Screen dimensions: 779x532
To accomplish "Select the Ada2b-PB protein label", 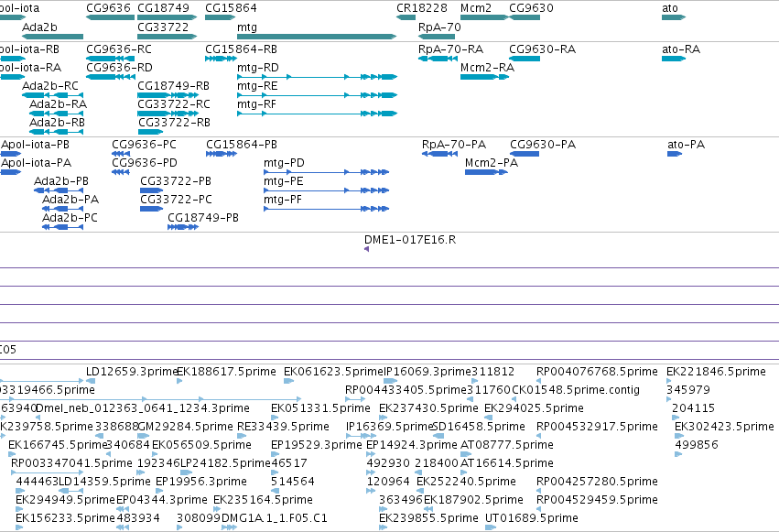I will coord(61,181).
